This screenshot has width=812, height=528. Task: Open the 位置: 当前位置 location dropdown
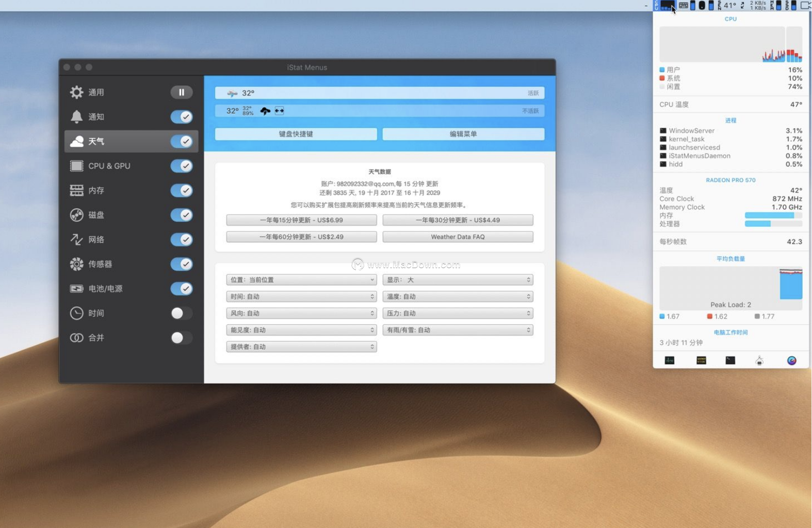click(x=301, y=280)
